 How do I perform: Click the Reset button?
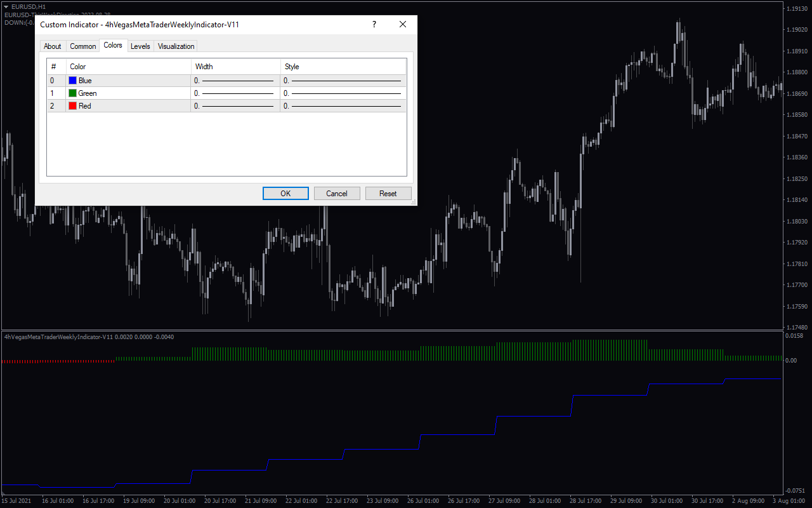click(x=388, y=194)
